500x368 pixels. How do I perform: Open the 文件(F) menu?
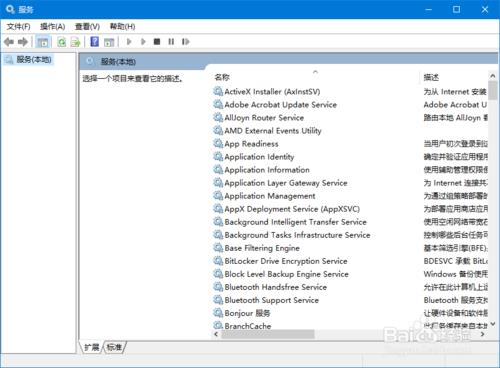pyautogui.click(x=19, y=26)
